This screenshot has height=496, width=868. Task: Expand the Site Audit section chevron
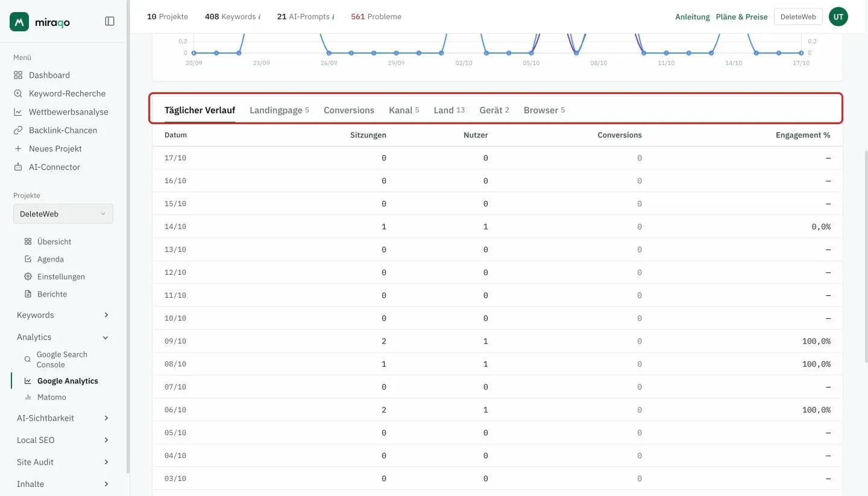106,462
